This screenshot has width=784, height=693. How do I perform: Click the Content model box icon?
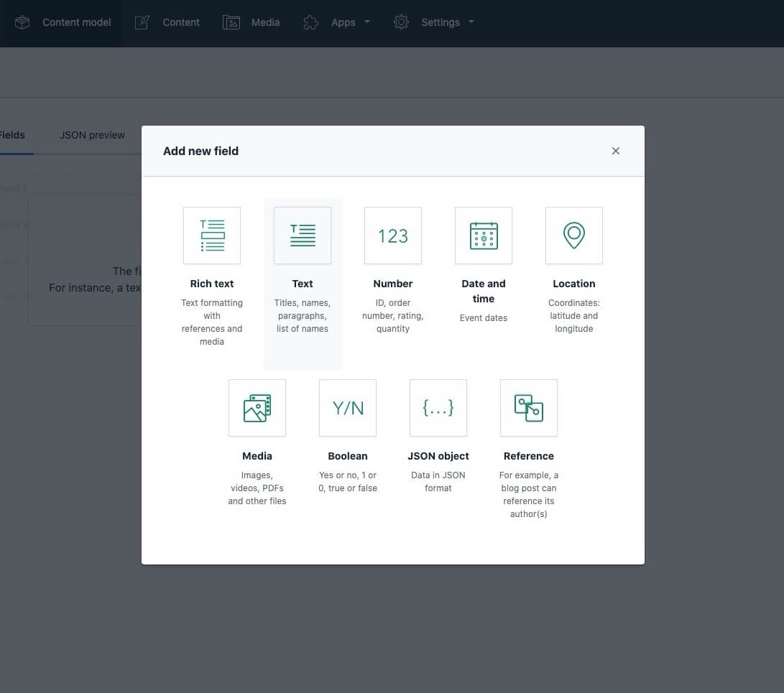(x=22, y=22)
